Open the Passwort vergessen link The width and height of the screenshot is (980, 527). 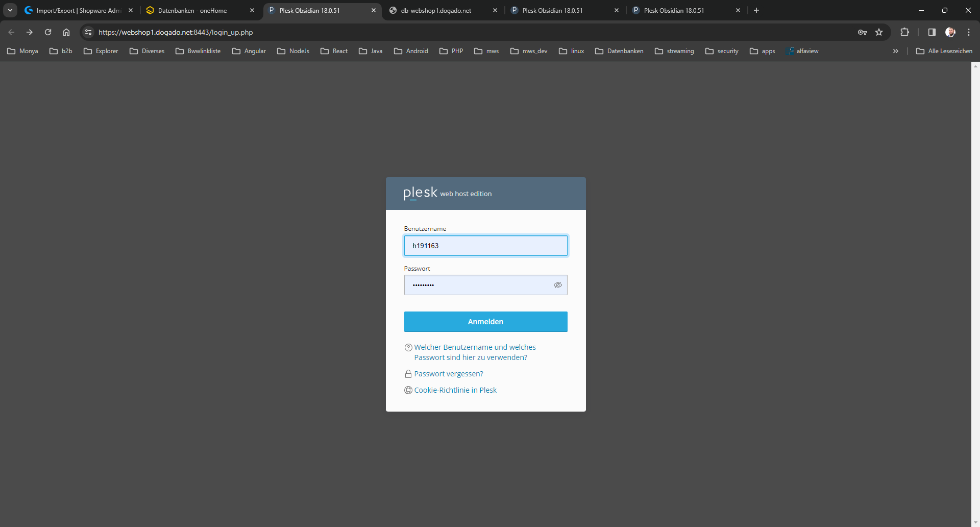point(448,374)
